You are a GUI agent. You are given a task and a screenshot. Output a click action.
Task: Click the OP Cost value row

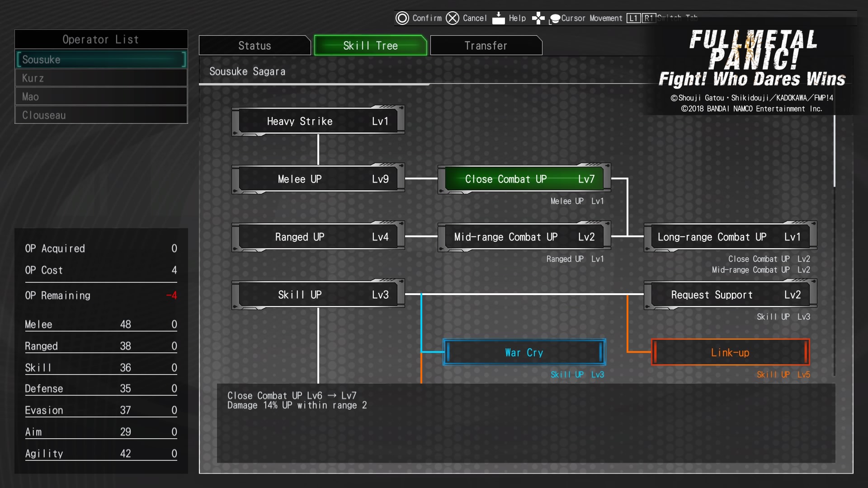tap(101, 270)
